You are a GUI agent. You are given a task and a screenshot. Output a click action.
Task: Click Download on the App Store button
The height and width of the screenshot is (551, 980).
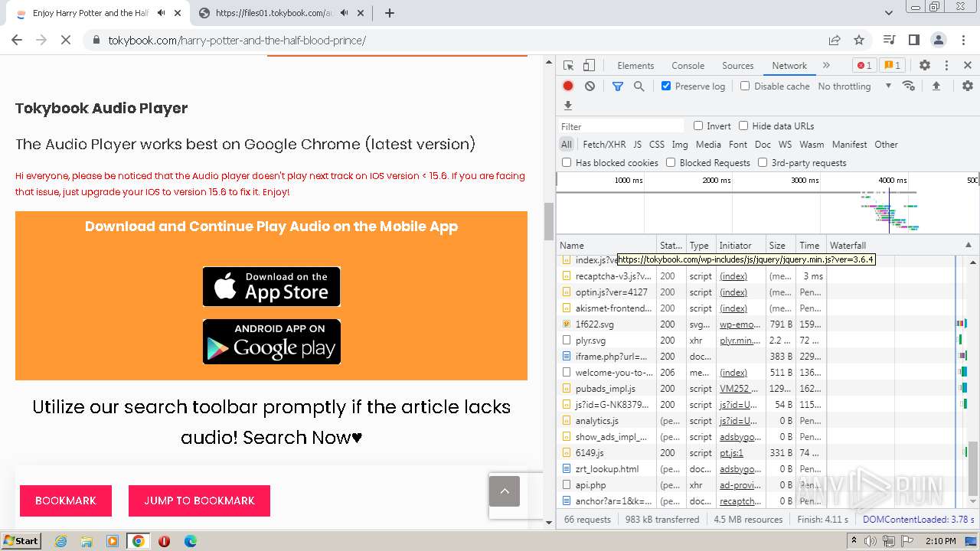(x=271, y=286)
